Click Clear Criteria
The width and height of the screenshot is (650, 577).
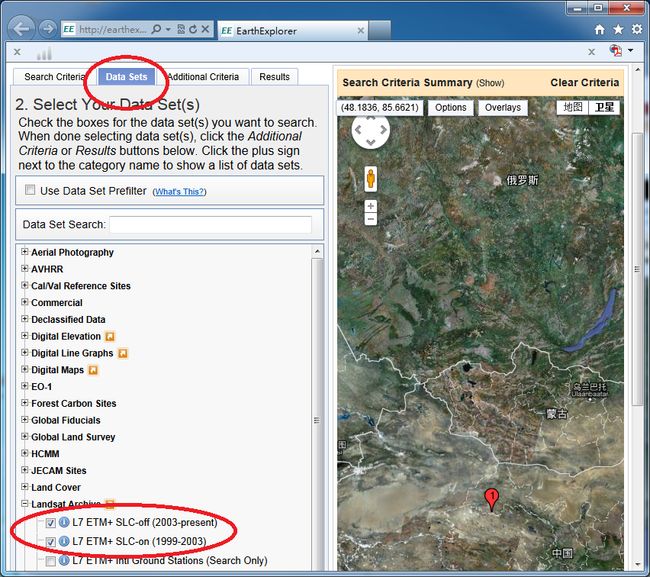click(585, 82)
